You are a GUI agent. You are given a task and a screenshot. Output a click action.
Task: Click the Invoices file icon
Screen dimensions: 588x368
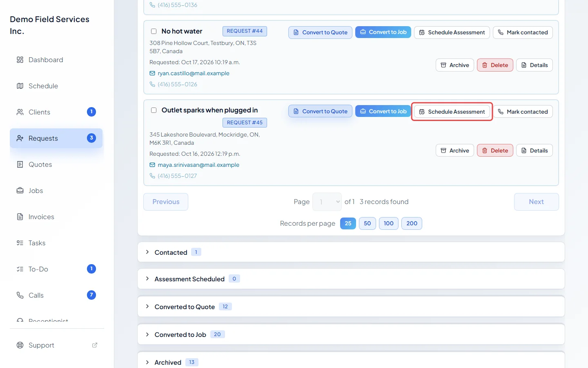pos(20,217)
